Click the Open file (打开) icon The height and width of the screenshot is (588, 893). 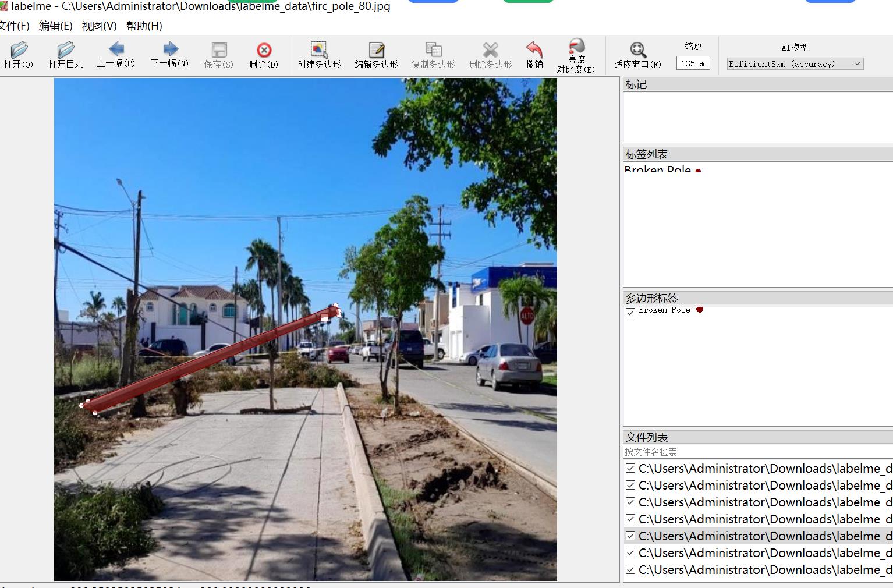19,51
